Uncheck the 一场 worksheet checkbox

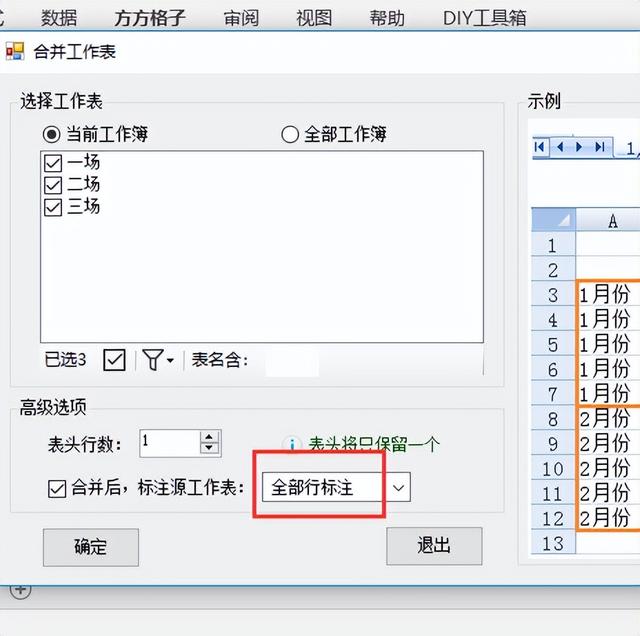53,163
